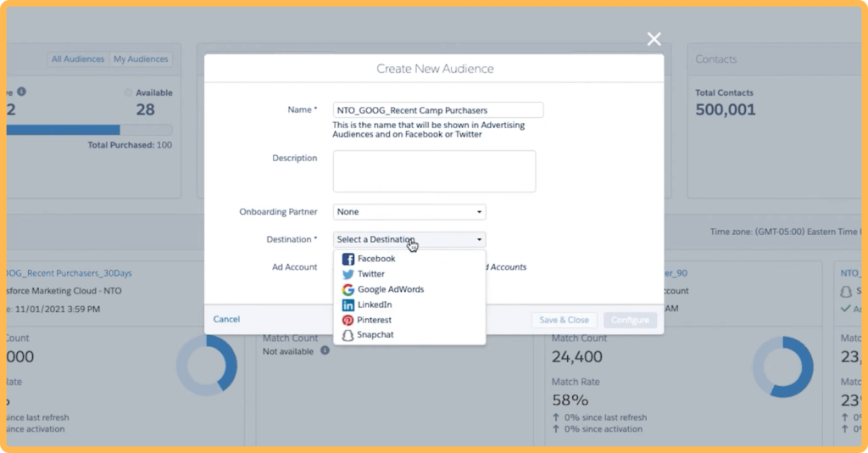
Task: Click the Contacts panel heading
Action: (x=715, y=59)
